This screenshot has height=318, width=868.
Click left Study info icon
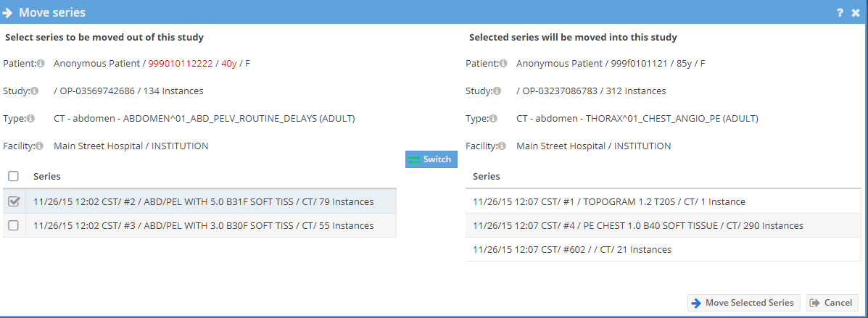(x=34, y=91)
